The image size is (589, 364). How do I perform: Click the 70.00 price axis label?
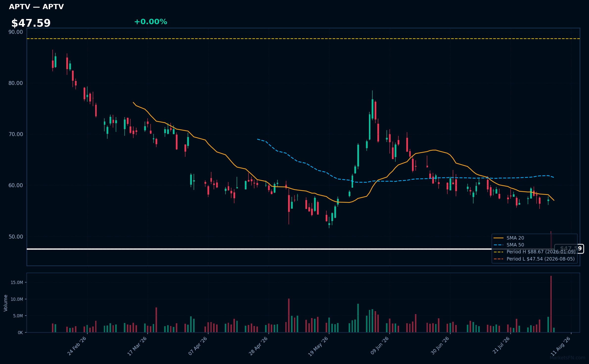pos(16,134)
